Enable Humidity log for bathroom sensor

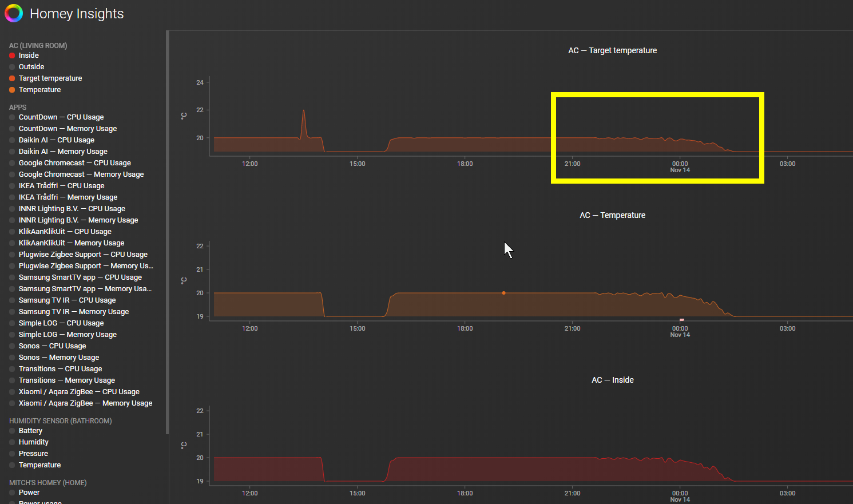33,442
